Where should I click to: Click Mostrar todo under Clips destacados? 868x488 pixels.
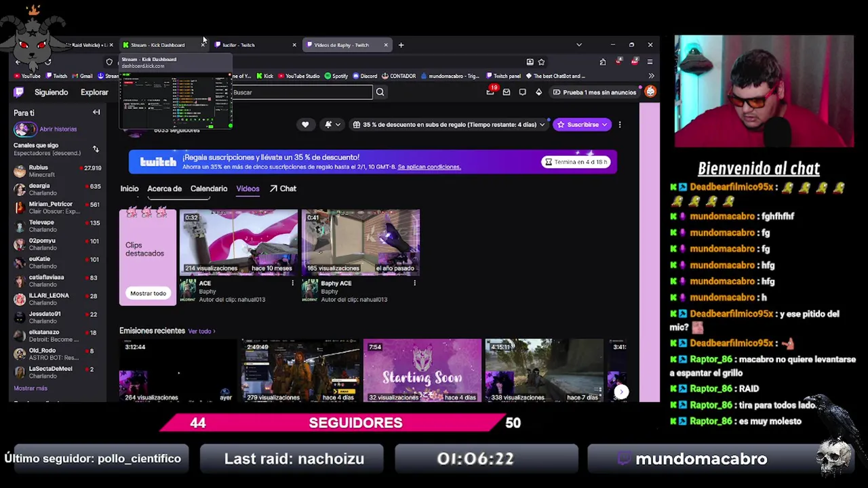148,293
